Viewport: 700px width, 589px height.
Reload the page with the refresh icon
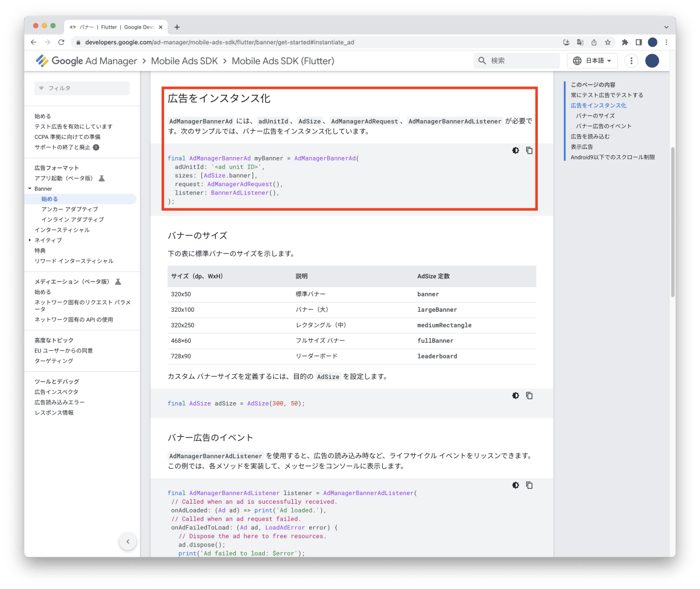coord(61,42)
